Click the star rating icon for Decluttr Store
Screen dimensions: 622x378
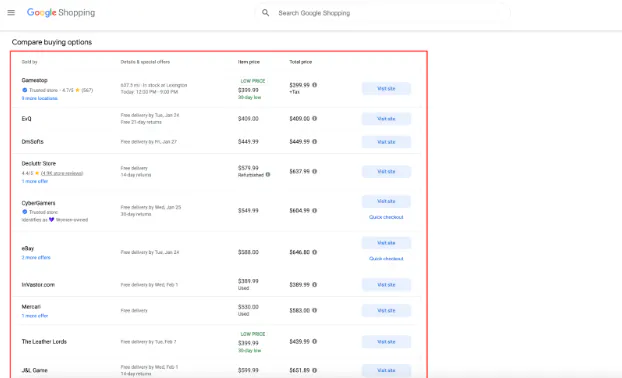coord(37,173)
